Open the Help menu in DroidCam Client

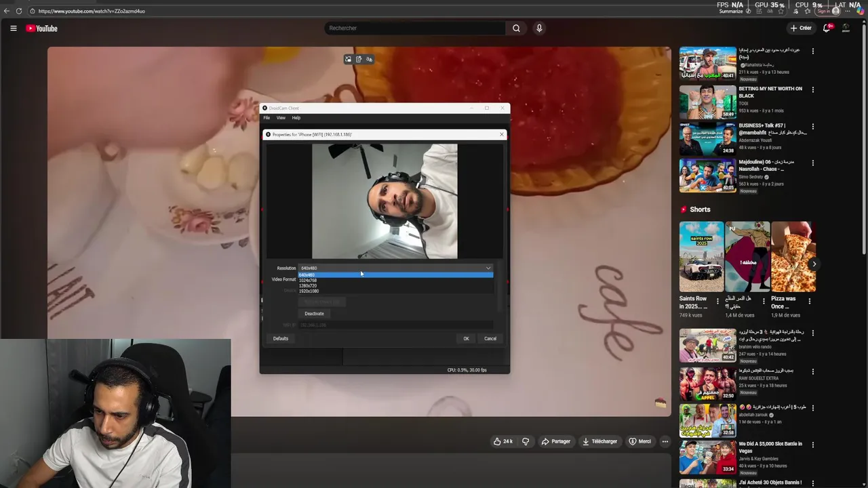coord(296,118)
